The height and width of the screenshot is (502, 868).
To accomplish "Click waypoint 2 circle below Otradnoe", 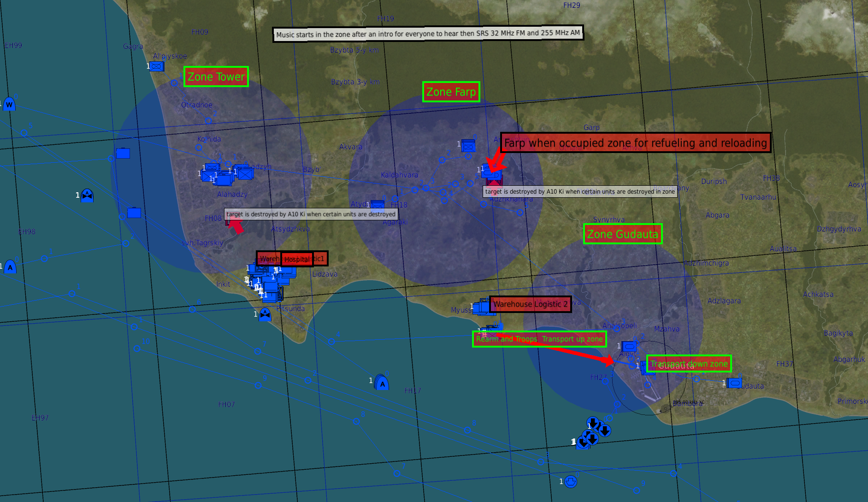I will 208,121.
